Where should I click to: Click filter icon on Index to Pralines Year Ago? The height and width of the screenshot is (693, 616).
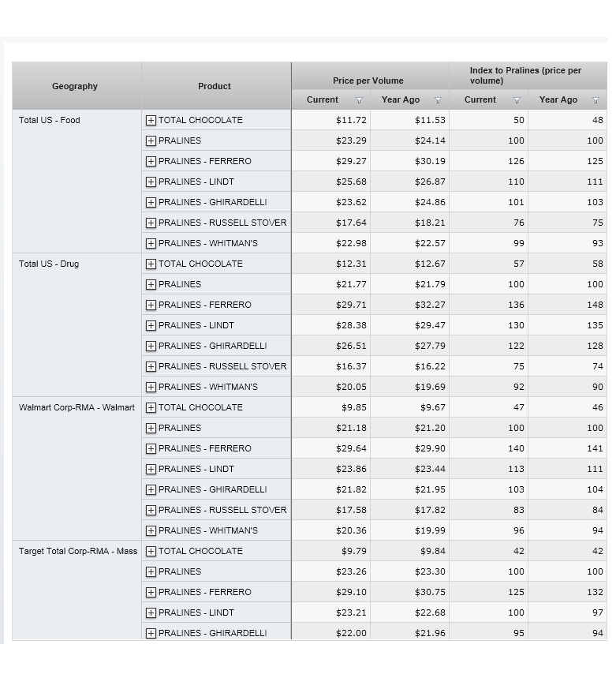tap(595, 100)
